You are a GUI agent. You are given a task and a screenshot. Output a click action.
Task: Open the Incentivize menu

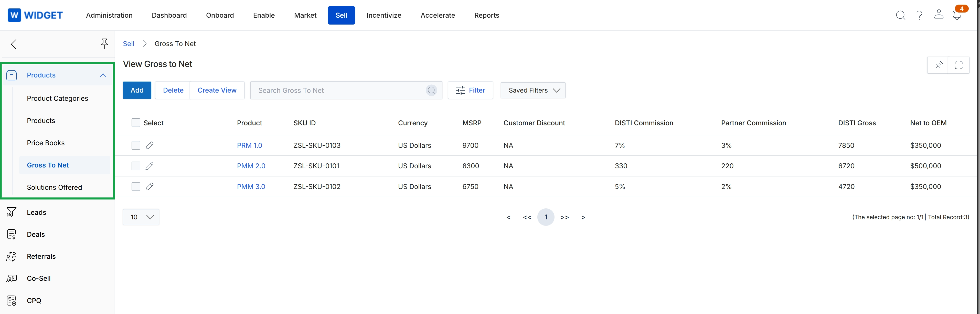point(384,15)
